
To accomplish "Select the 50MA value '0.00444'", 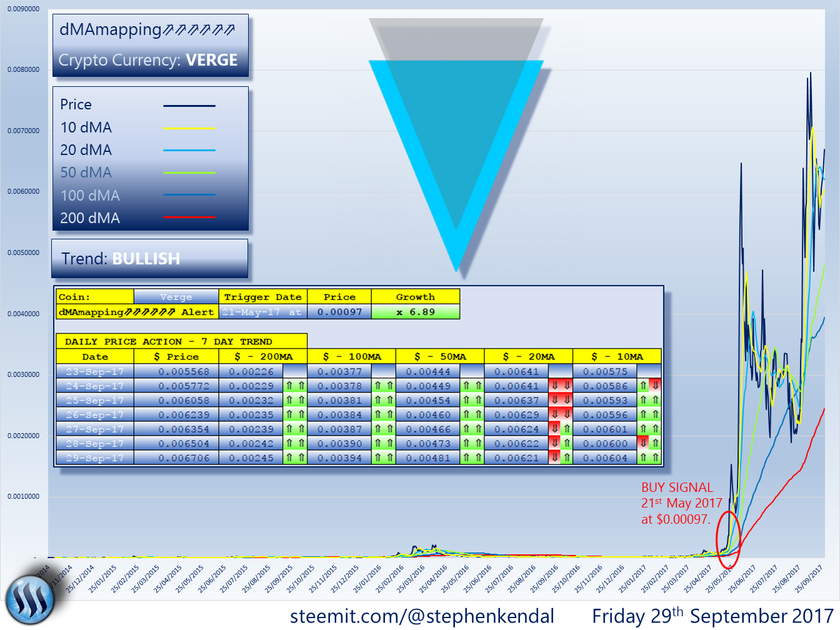I will (x=428, y=371).
